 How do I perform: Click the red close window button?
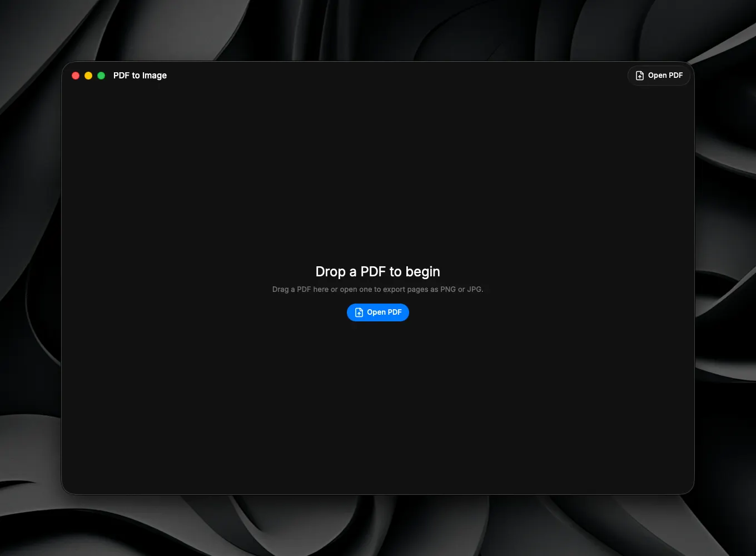click(76, 76)
